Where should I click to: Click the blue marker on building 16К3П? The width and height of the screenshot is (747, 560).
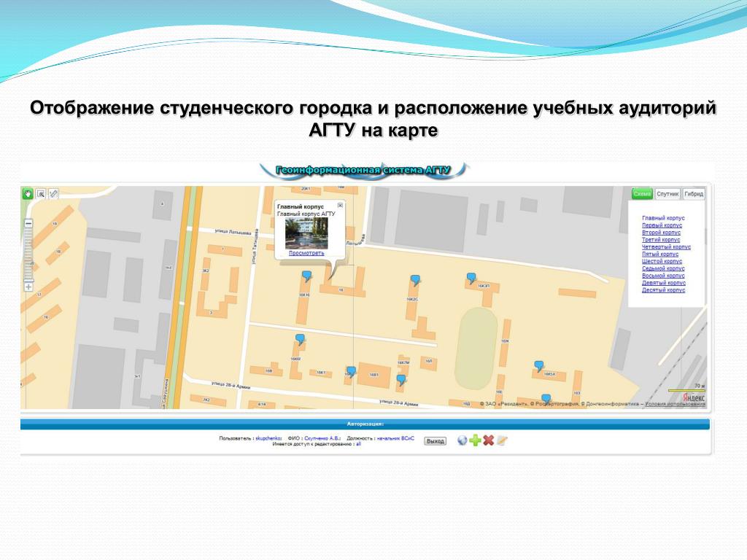tap(471, 278)
